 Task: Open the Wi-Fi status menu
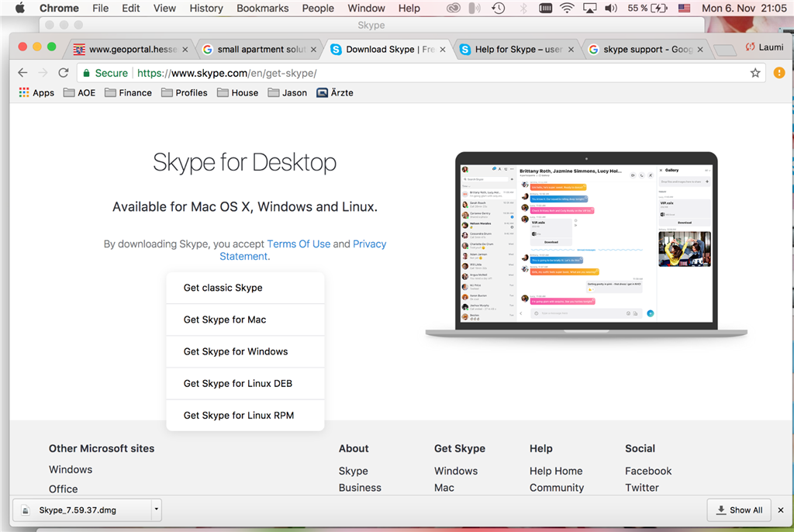(567, 8)
